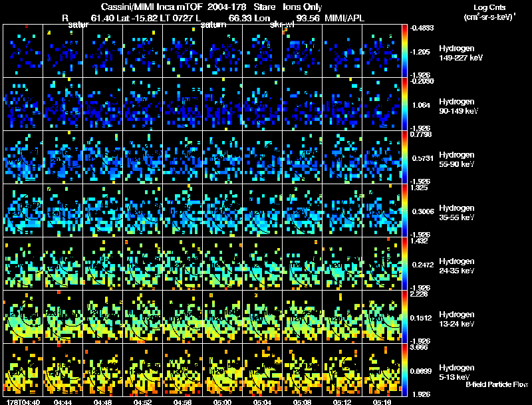This screenshot has height=405, width=532.
Task: Click the 'B-field Particle Flow' caption
Action: click(x=497, y=384)
